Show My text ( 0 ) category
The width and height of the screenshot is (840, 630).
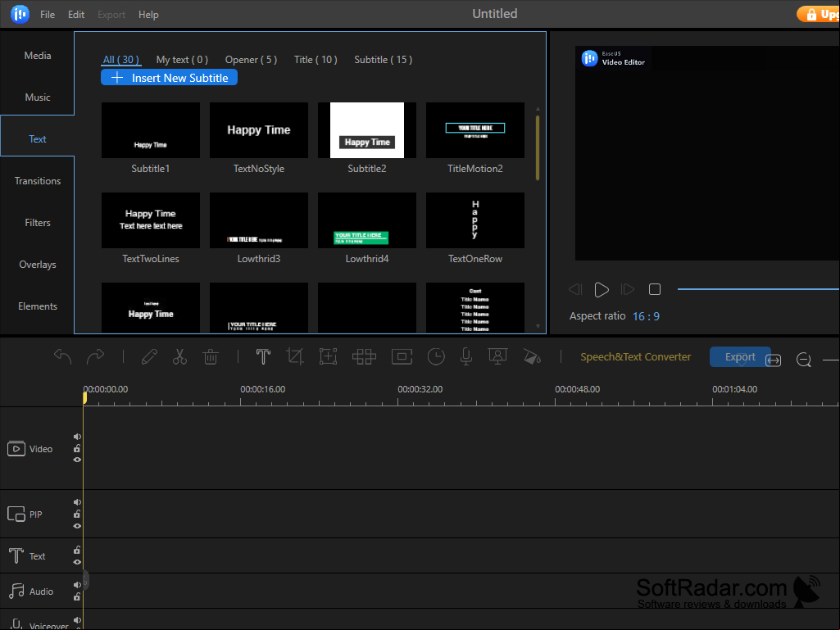(x=182, y=60)
